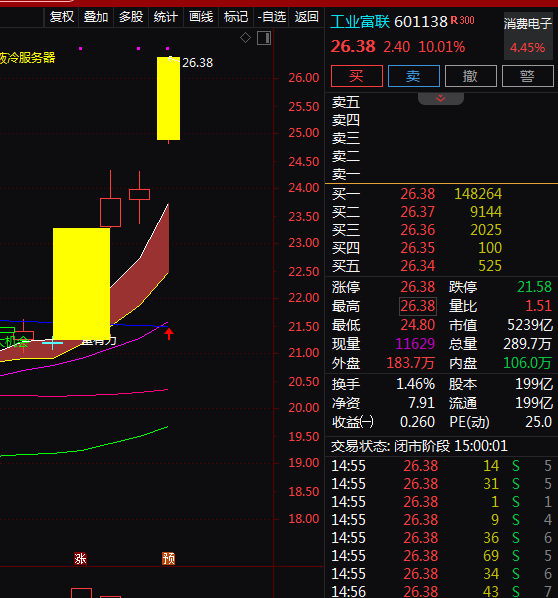Viewport: 558px width, 598px height.
Task: Open the 消费电子 sector box
Action: [528, 35]
